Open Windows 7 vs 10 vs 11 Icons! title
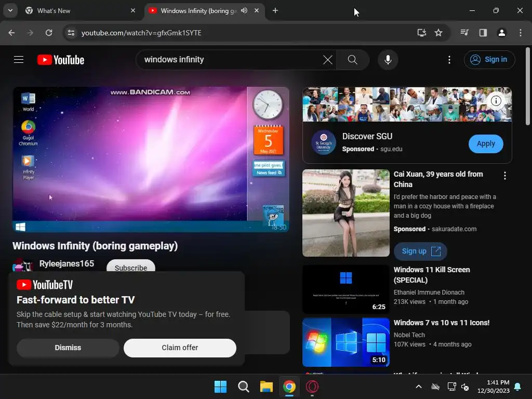Image resolution: width=532 pixels, height=399 pixels. click(x=442, y=323)
